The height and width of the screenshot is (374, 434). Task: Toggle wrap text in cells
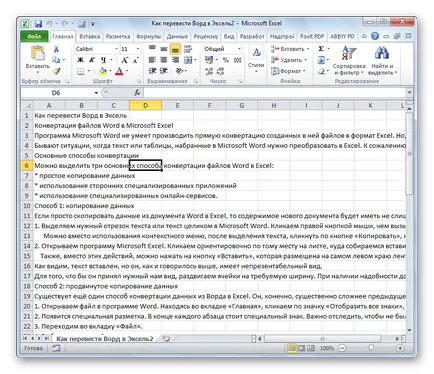[188, 49]
